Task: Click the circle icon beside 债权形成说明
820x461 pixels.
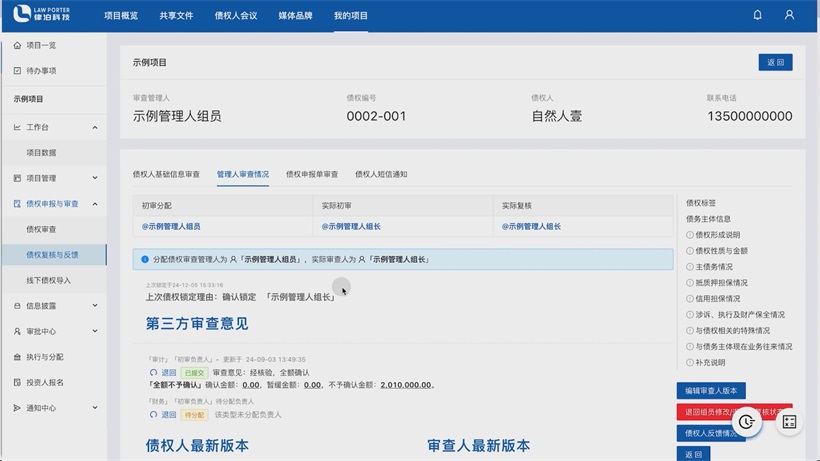Action: 690,235
